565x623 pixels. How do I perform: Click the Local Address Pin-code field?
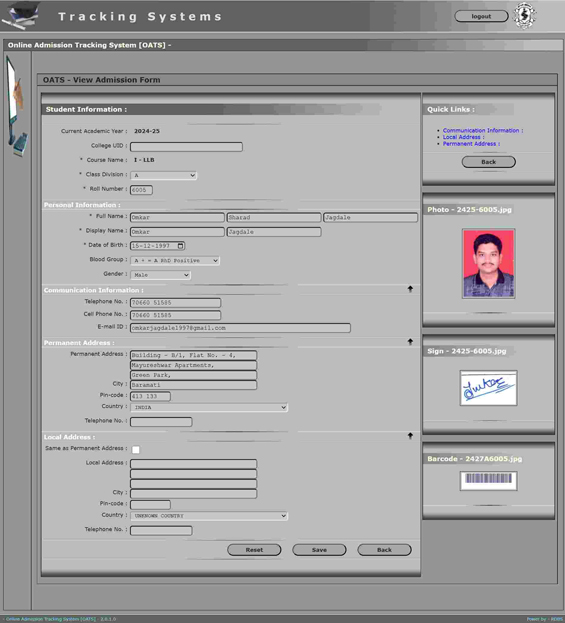151,505
